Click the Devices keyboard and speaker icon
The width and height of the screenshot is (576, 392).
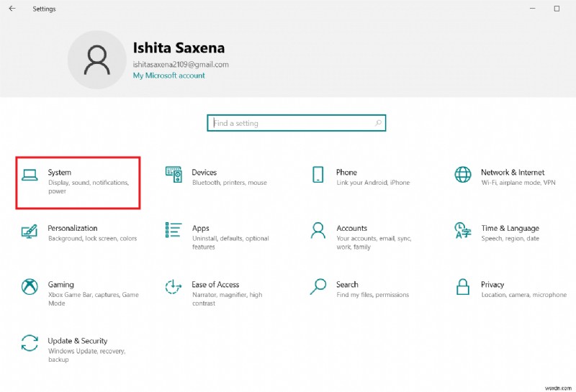tap(174, 175)
